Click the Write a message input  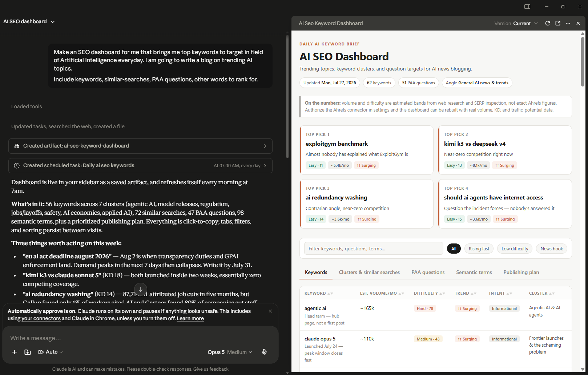(x=140, y=338)
